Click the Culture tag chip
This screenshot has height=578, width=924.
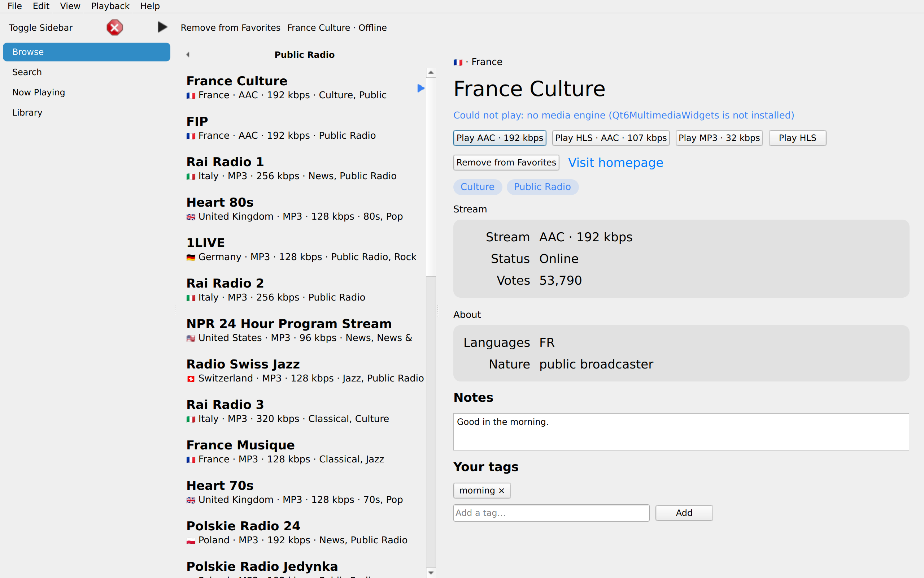[x=478, y=187]
